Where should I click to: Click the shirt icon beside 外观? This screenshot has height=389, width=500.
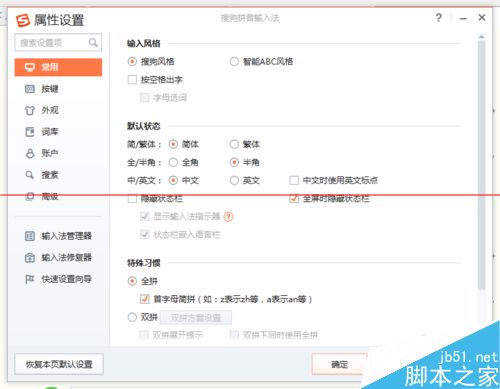point(30,110)
